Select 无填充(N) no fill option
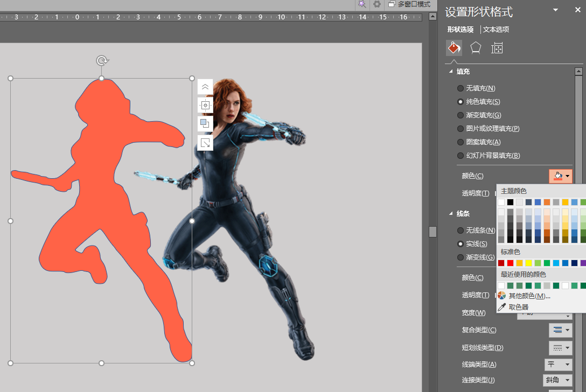Screen dimensions: 586x392 (x=476, y=88)
